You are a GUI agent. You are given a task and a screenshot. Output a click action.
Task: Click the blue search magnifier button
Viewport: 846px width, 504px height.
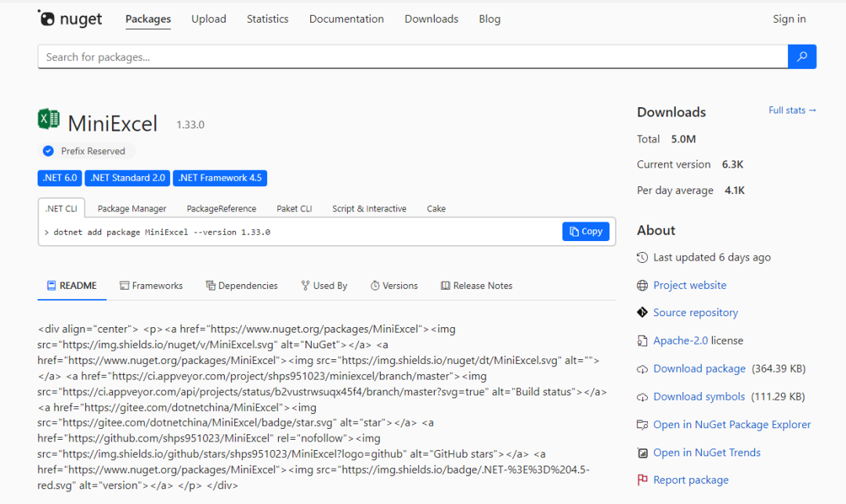[x=802, y=56]
